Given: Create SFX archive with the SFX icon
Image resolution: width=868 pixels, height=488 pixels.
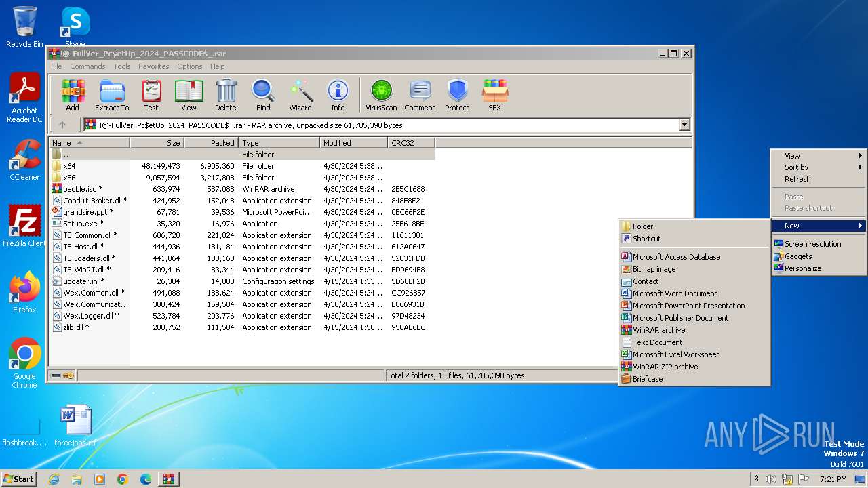Looking at the screenshot, I should 495,96.
